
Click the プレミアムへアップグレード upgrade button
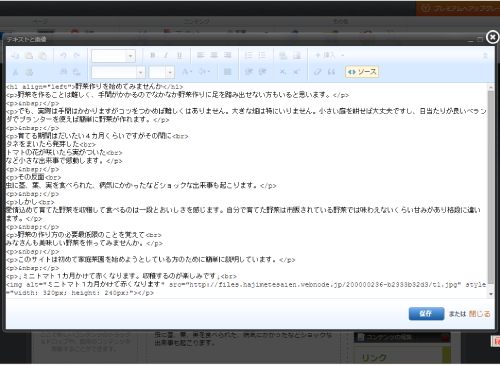click(458, 8)
